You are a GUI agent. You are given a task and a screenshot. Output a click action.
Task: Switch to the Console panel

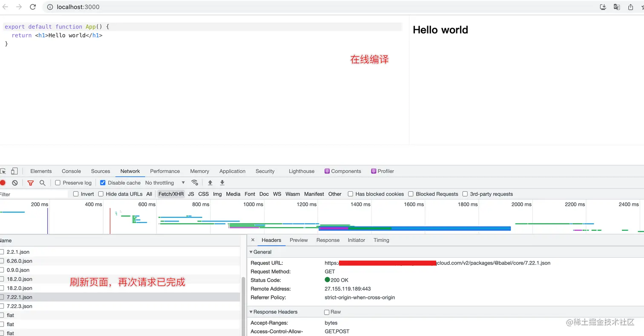[x=71, y=171]
